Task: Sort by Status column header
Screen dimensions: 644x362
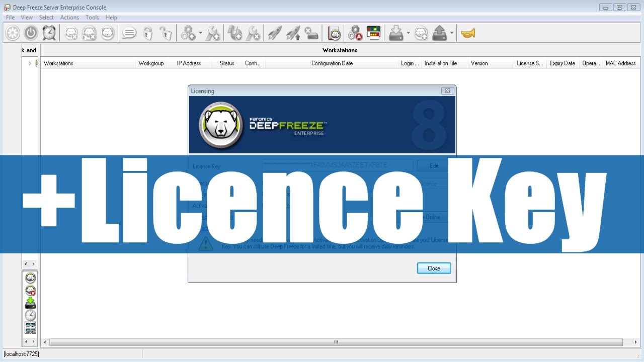Action: pos(227,63)
